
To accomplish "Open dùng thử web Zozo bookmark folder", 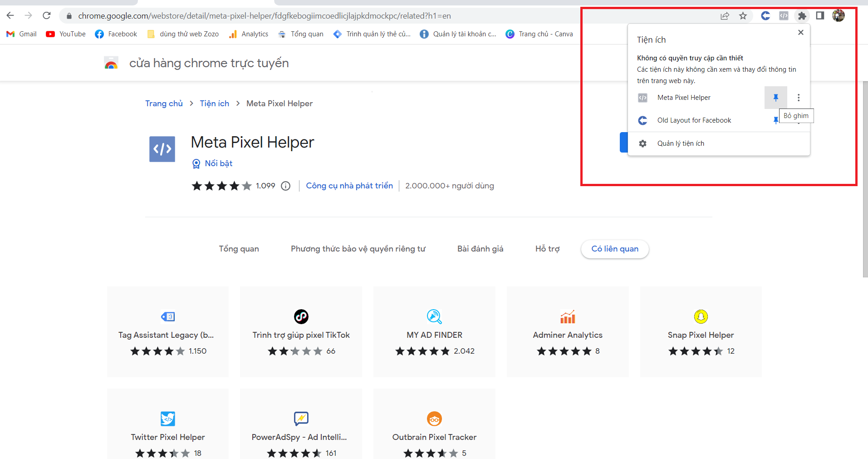I will pyautogui.click(x=183, y=34).
